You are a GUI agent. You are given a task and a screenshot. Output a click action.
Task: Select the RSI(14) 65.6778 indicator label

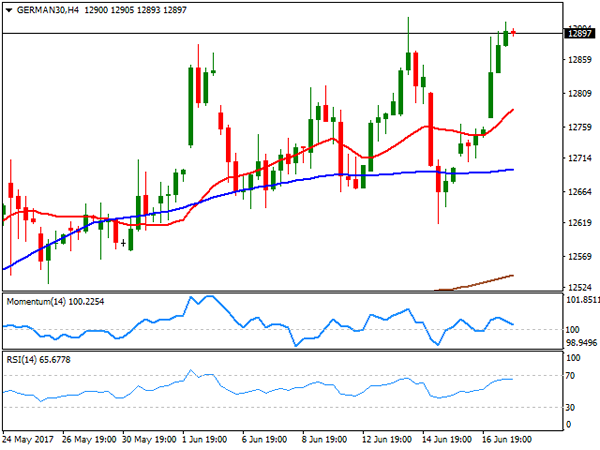coord(38,360)
